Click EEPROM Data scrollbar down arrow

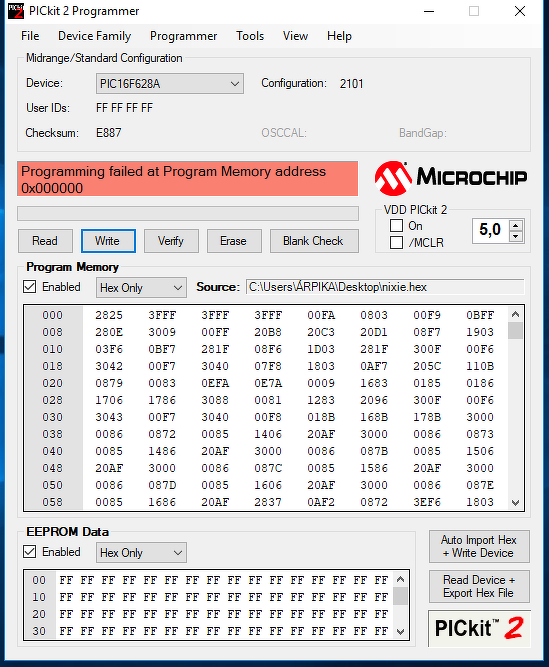(x=400, y=632)
